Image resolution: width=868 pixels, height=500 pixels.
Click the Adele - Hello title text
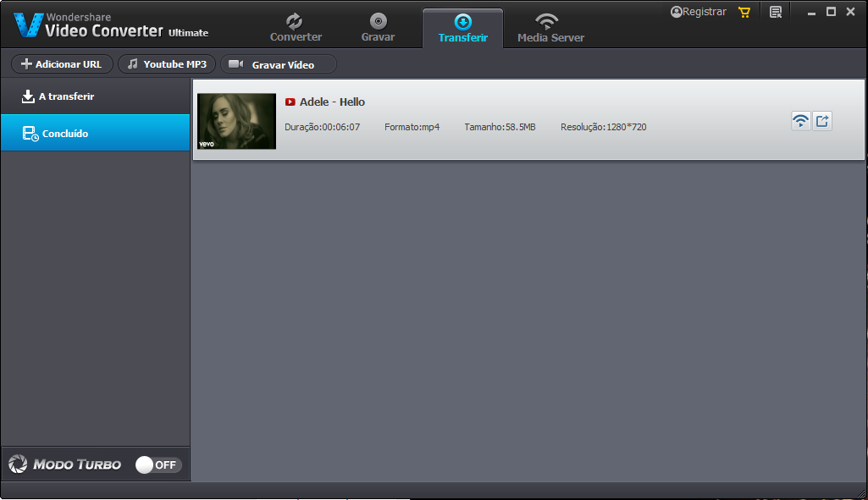pos(332,102)
